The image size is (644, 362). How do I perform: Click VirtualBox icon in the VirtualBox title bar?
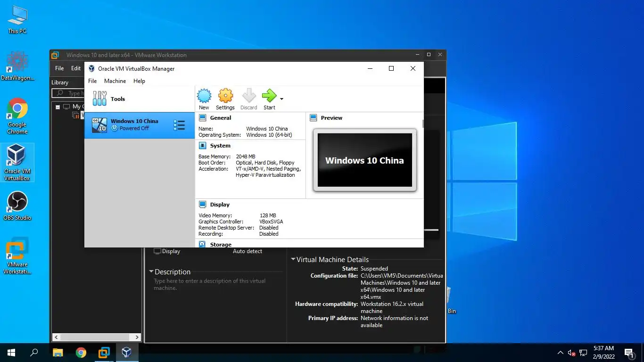click(x=91, y=69)
